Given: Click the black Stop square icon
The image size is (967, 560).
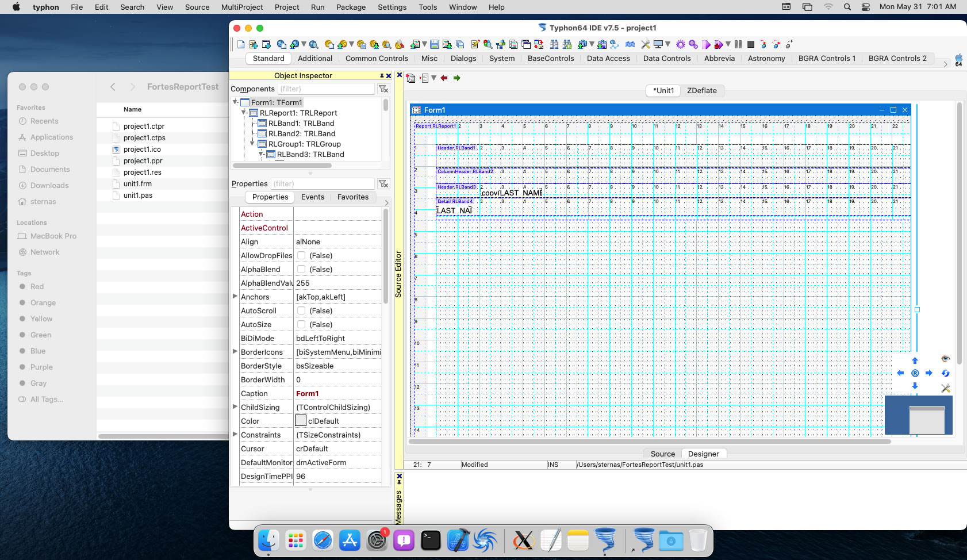Looking at the screenshot, I should (x=751, y=45).
